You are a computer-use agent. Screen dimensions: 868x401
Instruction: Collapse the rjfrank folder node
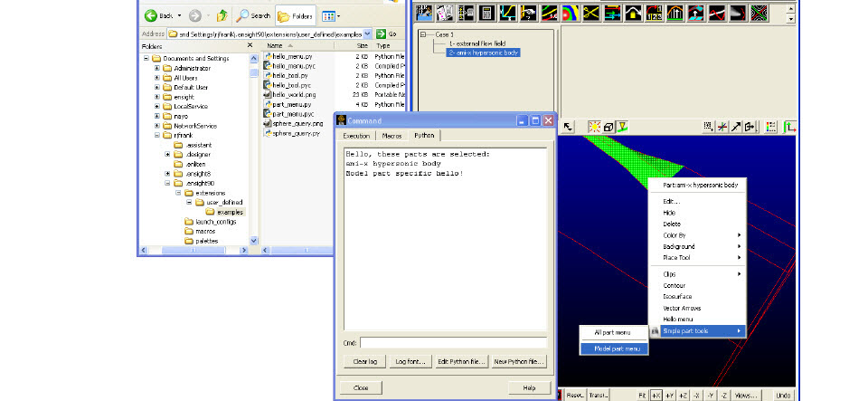pos(157,135)
